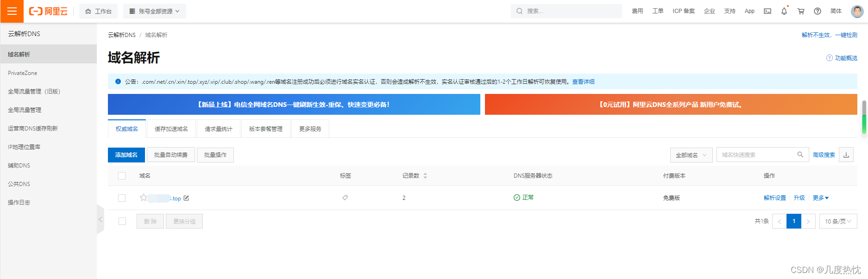Open 工单 in top bar
This screenshot has height=279, width=868.
[x=658, y=11]
